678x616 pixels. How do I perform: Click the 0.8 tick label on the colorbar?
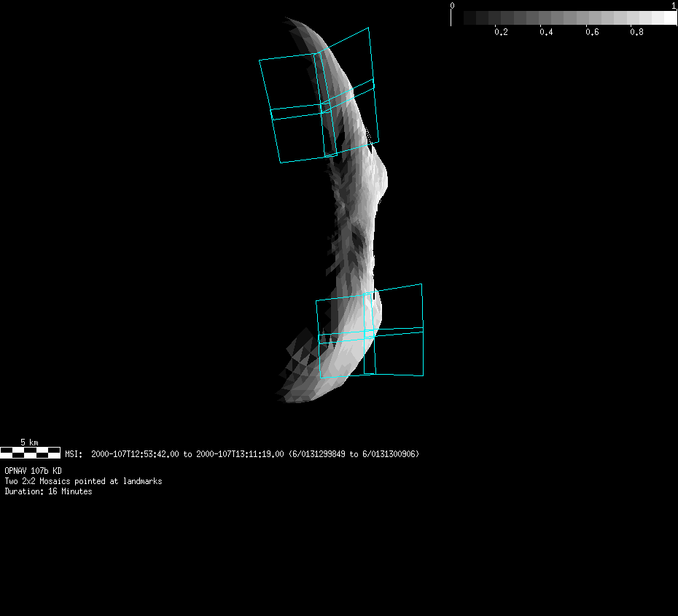pyautogui.click(x=636, y=32)
